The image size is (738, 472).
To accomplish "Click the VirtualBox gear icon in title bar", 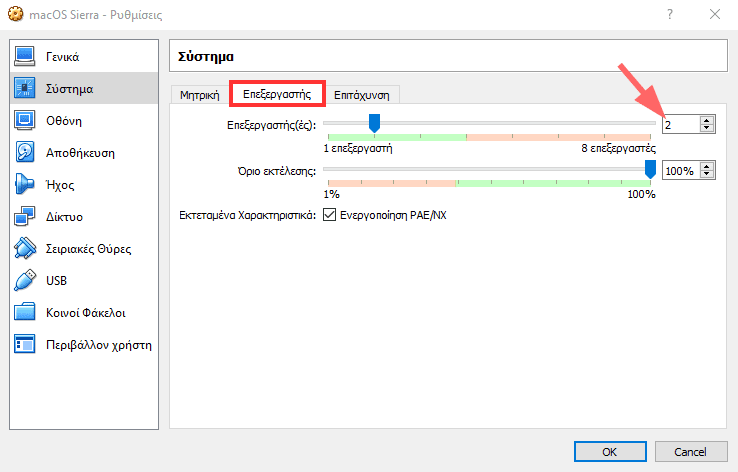I will point(16,14).
